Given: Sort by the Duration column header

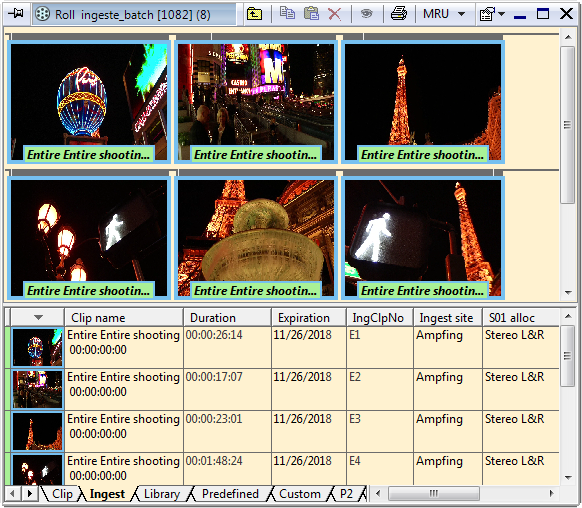Looking at the screenshot, I should coord(227,318).
